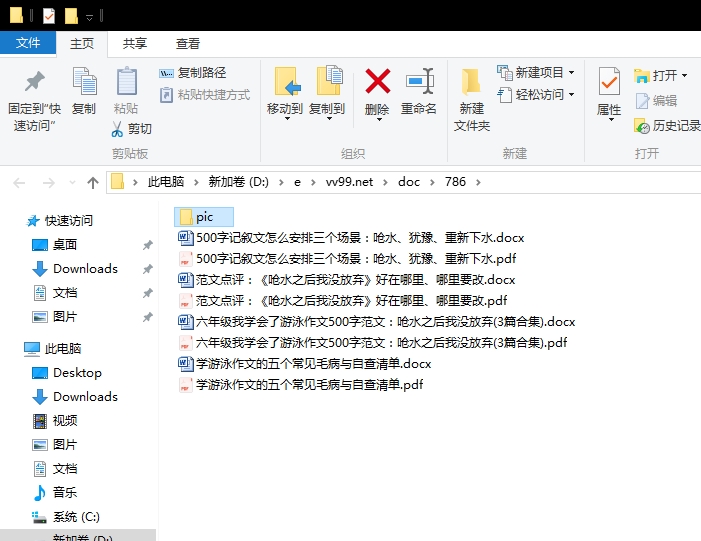The width and height of the screenshot is (701, 541).
Task: Select 学游泳作文的五个常见毛病 pdf file
Action: click(x=300, y=385)
